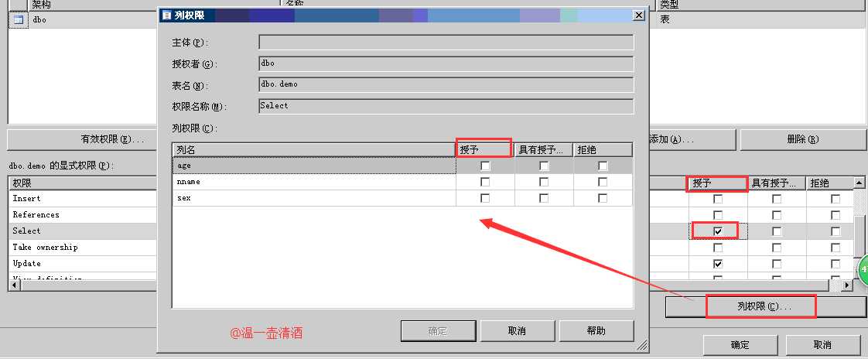Check Grant checkbox for nname column
The width and height of the screenshot is (868, 359).
tap(486, 182)
